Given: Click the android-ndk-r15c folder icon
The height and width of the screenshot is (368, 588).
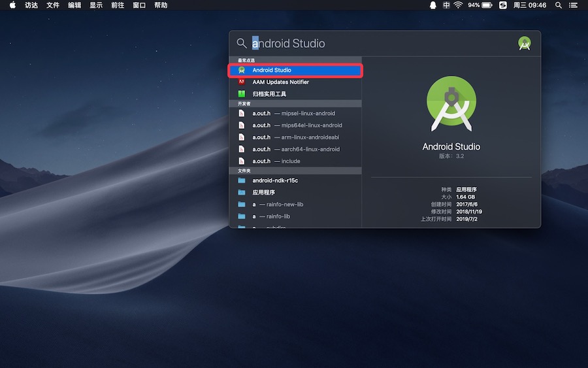Looking at the screenshot, I should click(x=242, y=180).
